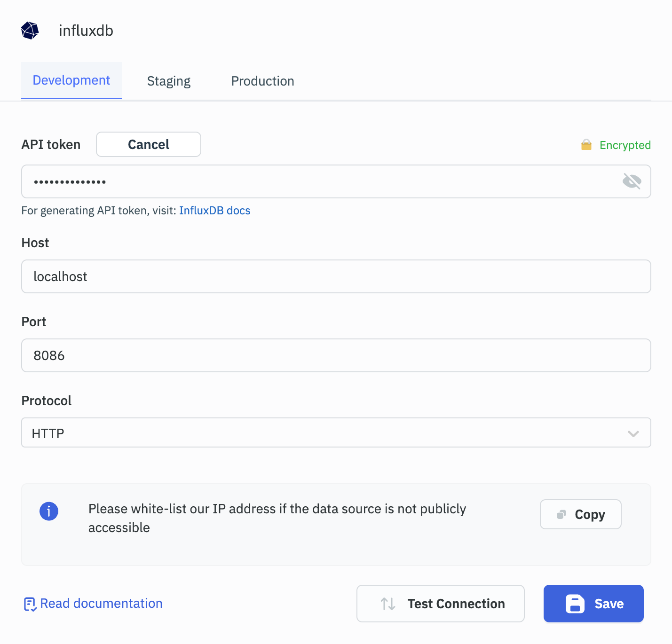Open the InfluxDB docs link
The height and width of the screenshot is (644, 672).
[x=214, y=211]
